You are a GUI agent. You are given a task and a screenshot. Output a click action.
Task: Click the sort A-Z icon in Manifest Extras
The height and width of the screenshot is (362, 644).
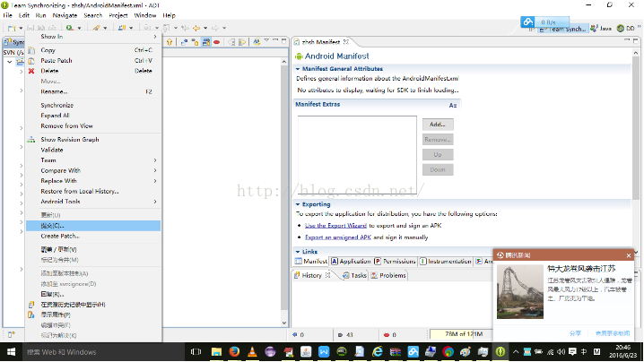pyautogui.click(x=453, y=105)
